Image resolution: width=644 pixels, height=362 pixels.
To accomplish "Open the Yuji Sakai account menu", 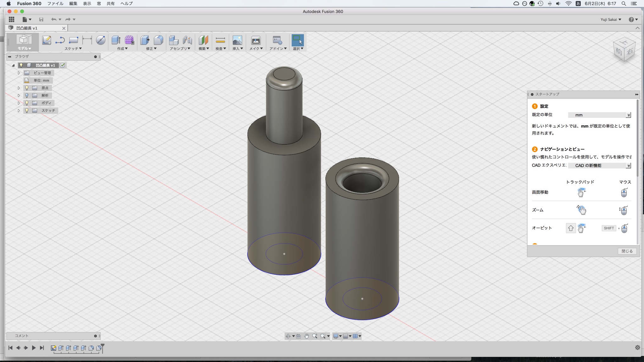I will (x=611, y=19).
